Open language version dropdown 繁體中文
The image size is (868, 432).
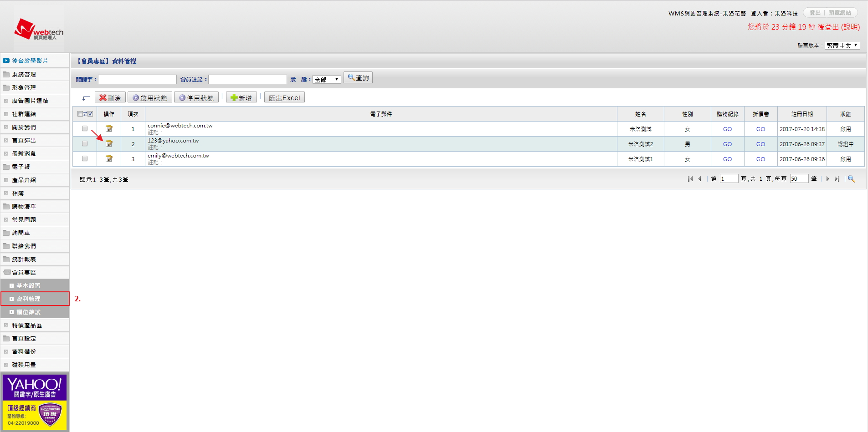pyautogui.click(x=842, y=46)
